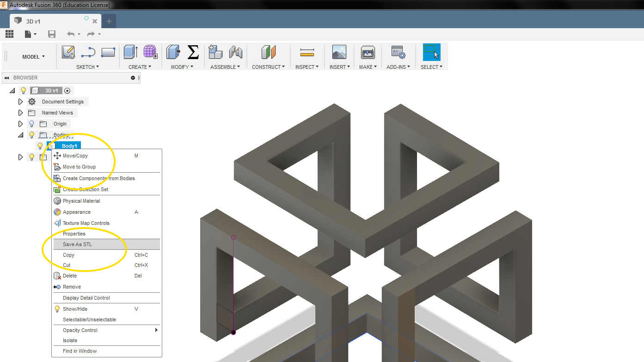
Task: Select the Line sketch tool icon
Action: (88, 53)
